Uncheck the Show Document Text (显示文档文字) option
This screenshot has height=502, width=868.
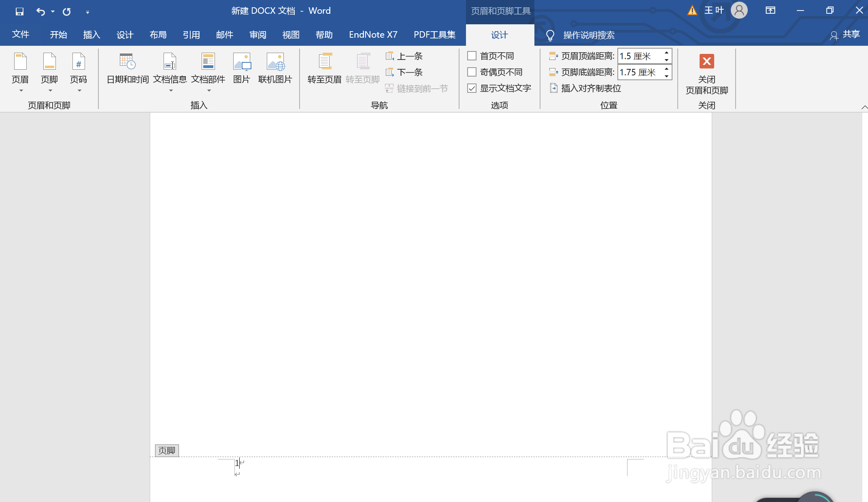click(x=472, y=88)
